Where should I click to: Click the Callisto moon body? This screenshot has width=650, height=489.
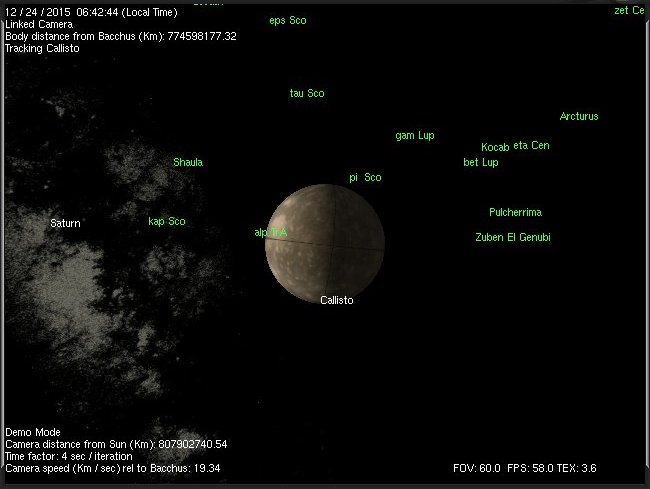(x=325, y=243)
